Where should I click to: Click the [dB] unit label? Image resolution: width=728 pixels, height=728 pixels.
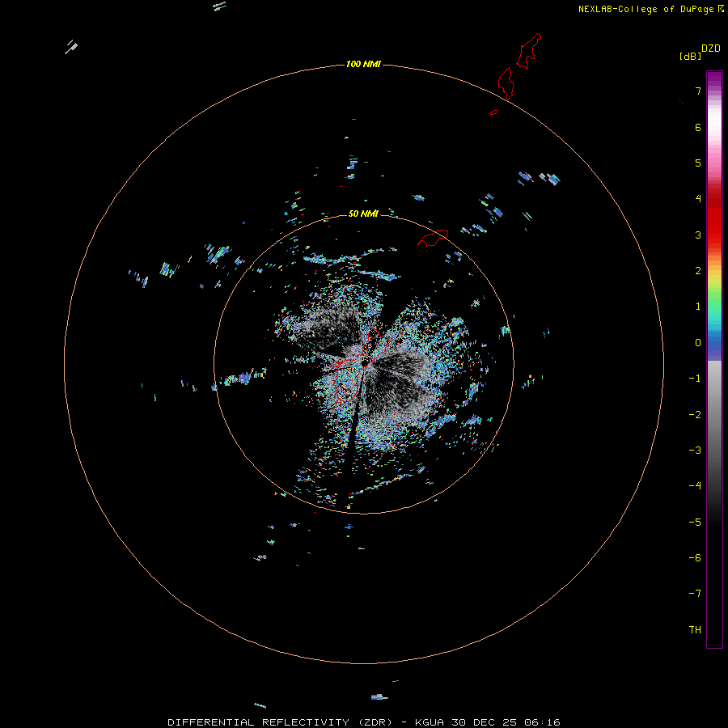coord(690,56)
